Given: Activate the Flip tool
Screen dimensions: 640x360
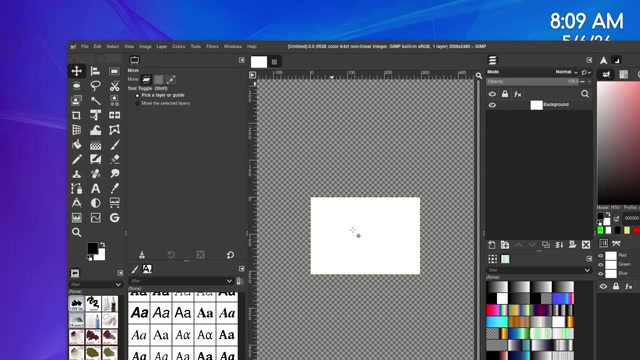Looking at the screenshot, I should pos(114,115).
